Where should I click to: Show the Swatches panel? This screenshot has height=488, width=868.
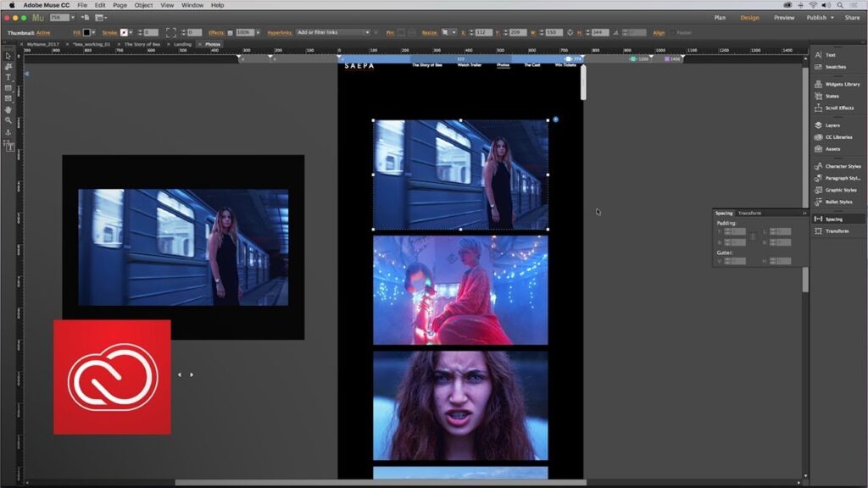coord(835,66)
